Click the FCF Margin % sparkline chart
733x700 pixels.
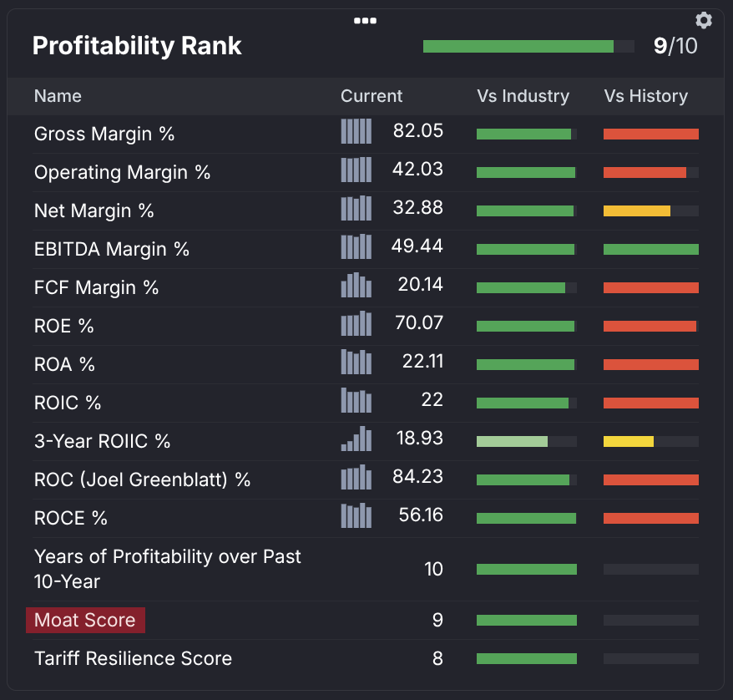tap(356, 285)
